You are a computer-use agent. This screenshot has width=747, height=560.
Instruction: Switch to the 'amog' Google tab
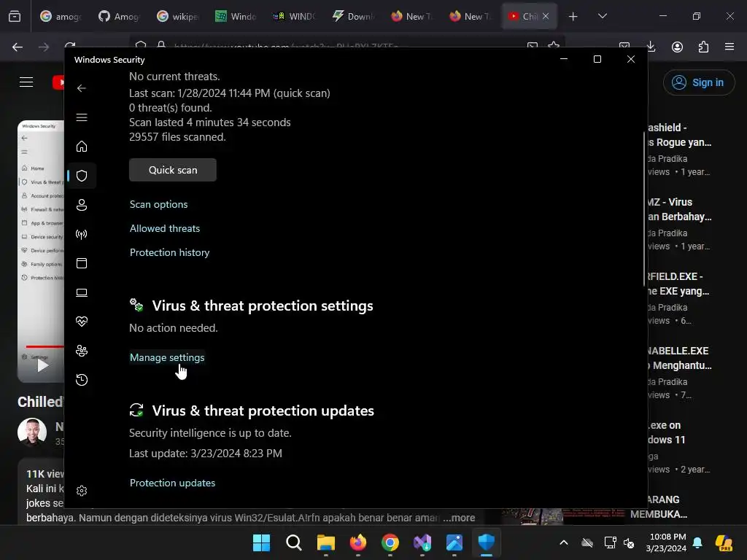coord(61,17)
